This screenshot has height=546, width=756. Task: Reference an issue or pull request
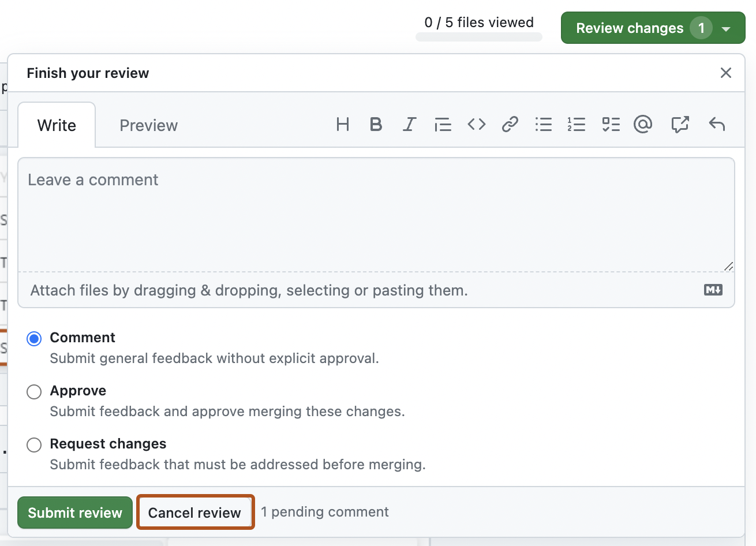click(680, 124)
